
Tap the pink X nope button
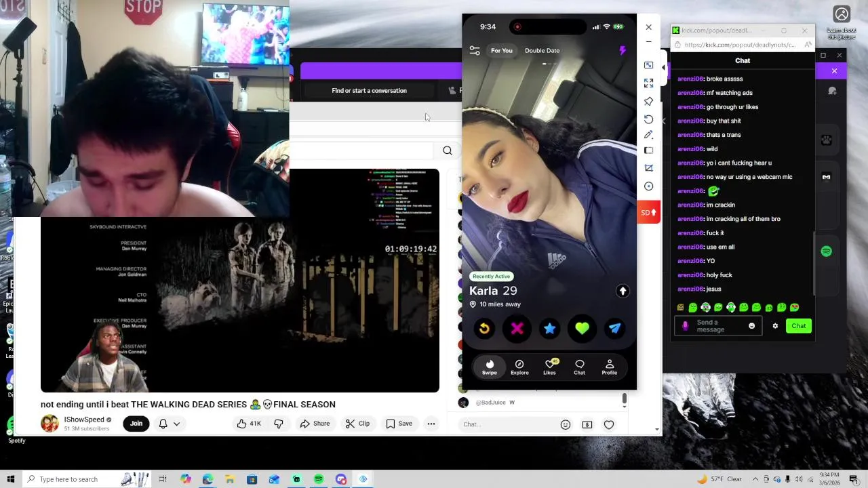click(517, 329)
